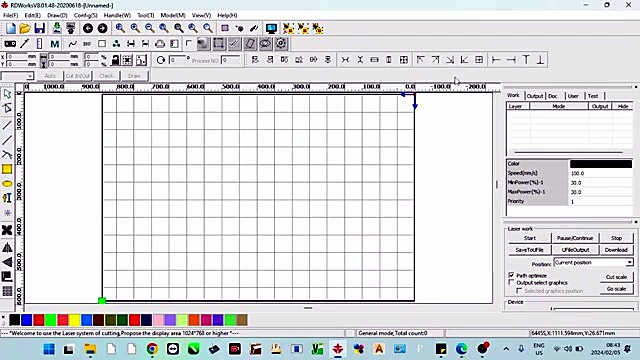Click the rotate circle icon
This screenshot has width=640, height=360.
[x=160, y=60]
